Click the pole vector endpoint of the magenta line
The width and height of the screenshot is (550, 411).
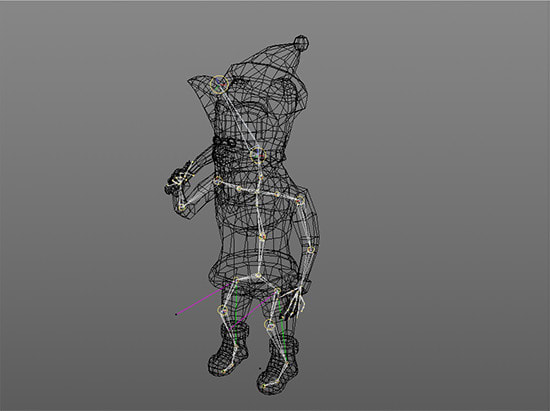176,314
